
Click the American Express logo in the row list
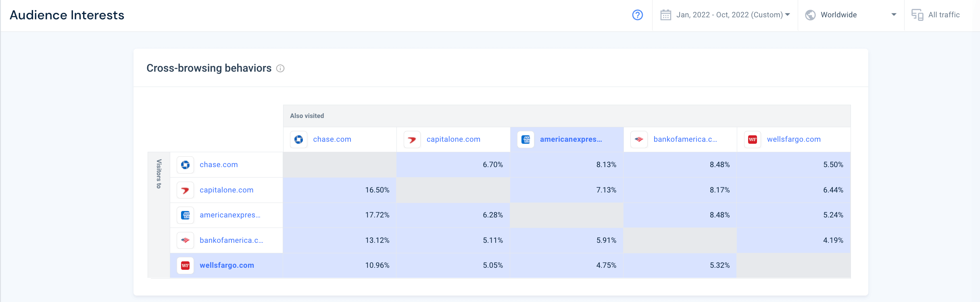tap(186, 215)
